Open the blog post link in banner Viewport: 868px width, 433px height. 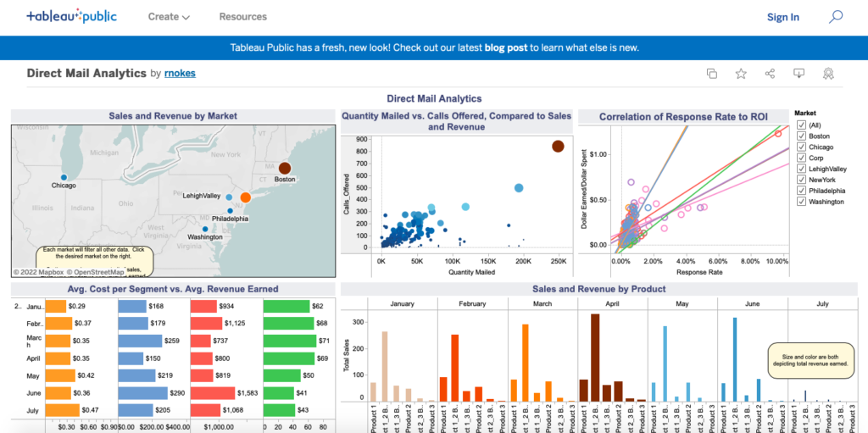pyautogui.click(x=506, y=47)
